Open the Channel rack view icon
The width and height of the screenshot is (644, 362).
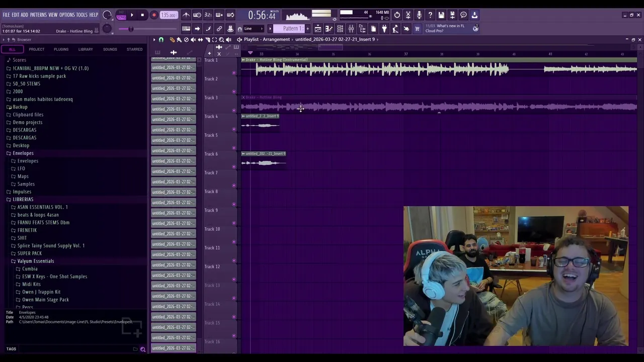pyautogui.click(x=340, y=29)
